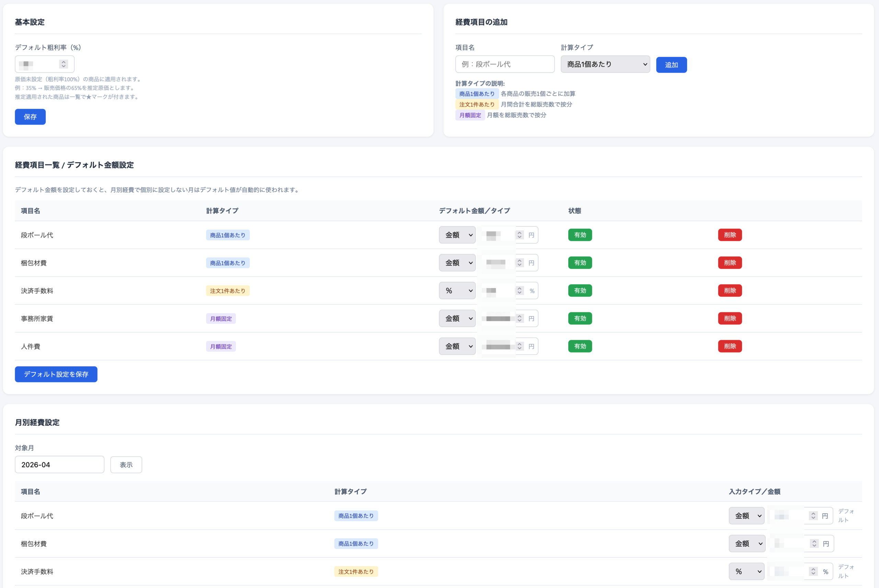Click stepper arrows for 事務所家賃 default amount
Image resolution: width=879 pixels, height=588 pixels.
click(x=520, y=319)
